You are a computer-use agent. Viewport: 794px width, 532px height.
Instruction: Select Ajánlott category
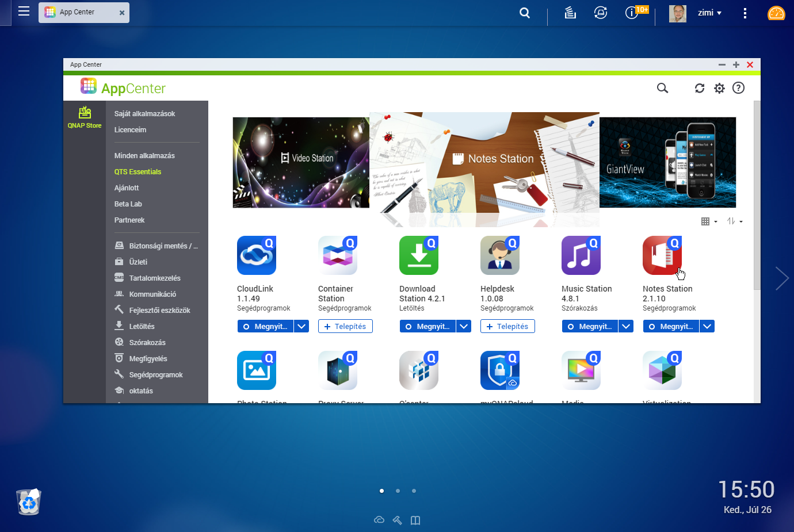(x=127, y=188)
